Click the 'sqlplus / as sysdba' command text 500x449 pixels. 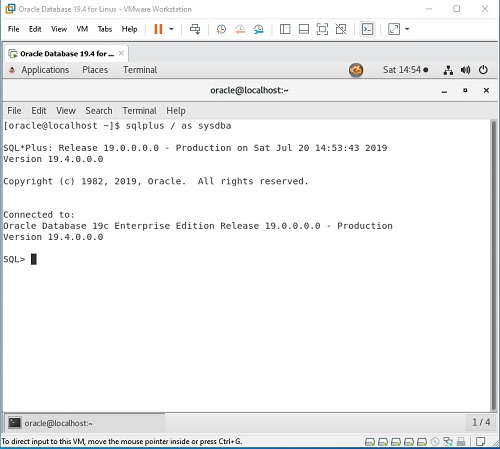point(178,126)
